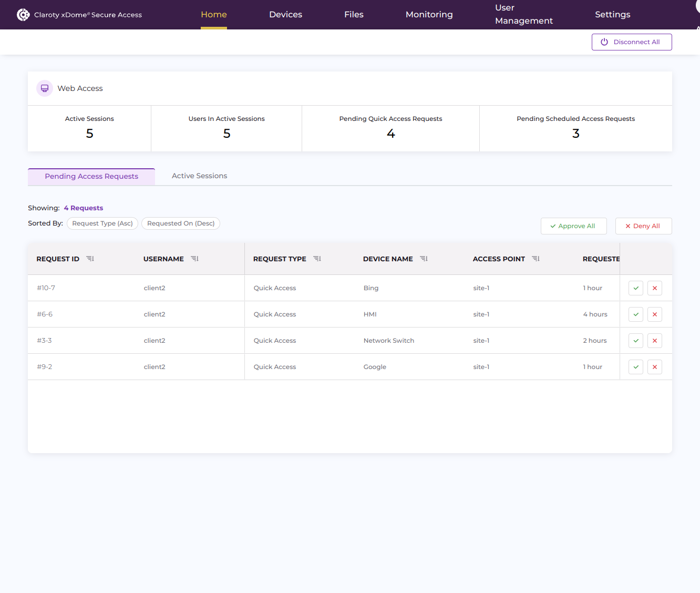The width and height of the screenshot is (700, 593).
Task: Click the Web Access monitor icon
Action: point(45,88)
